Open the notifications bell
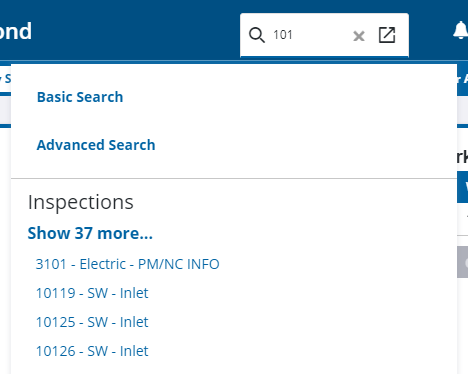Viewport: 468px width, 374px height. (461, 30)
